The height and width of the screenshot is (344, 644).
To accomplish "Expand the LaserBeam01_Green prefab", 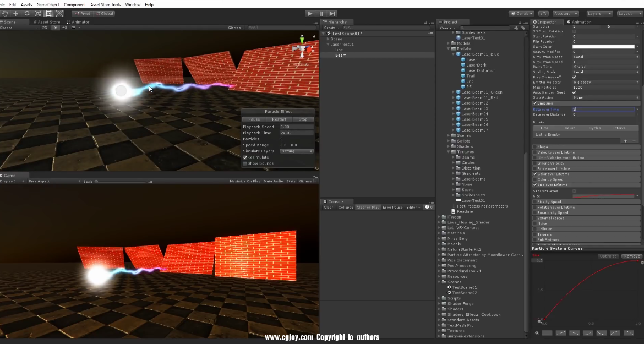I will (x=453, y=92).
